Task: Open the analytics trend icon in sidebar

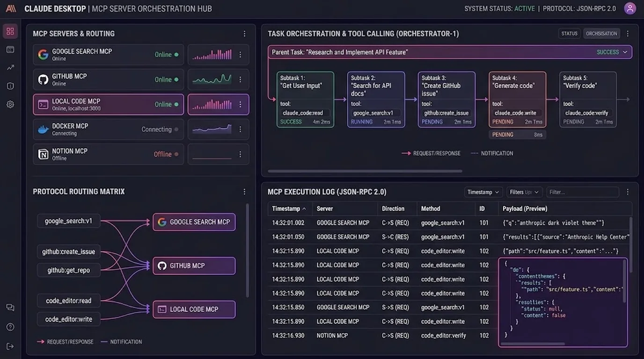Action: 10,68
